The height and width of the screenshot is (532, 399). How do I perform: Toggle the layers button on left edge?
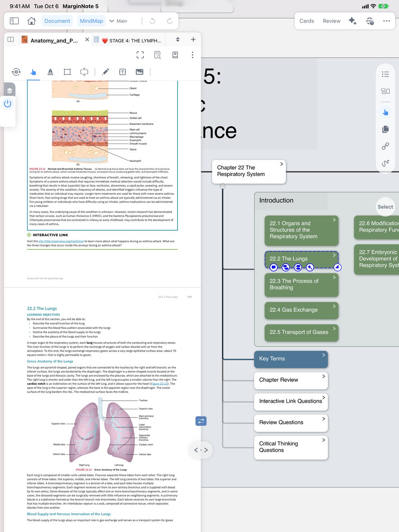point(9,91)
